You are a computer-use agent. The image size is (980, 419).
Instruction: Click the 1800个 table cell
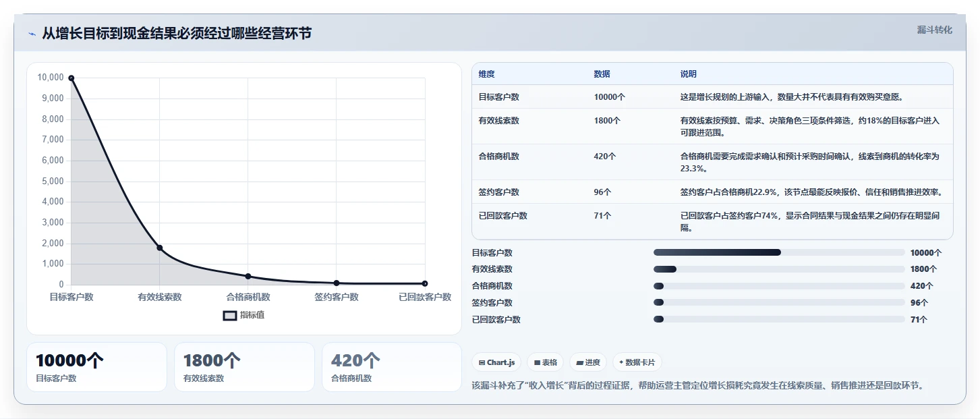tap(607, 121)
